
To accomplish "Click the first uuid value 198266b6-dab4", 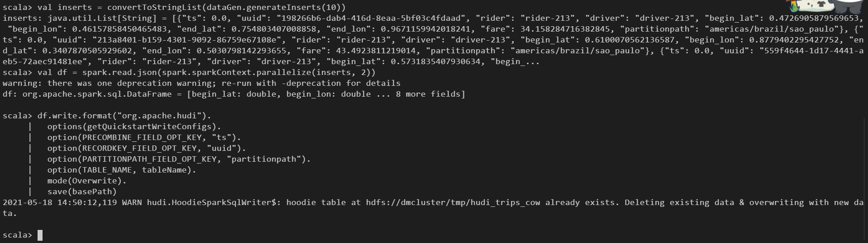I will coord(371,18).
